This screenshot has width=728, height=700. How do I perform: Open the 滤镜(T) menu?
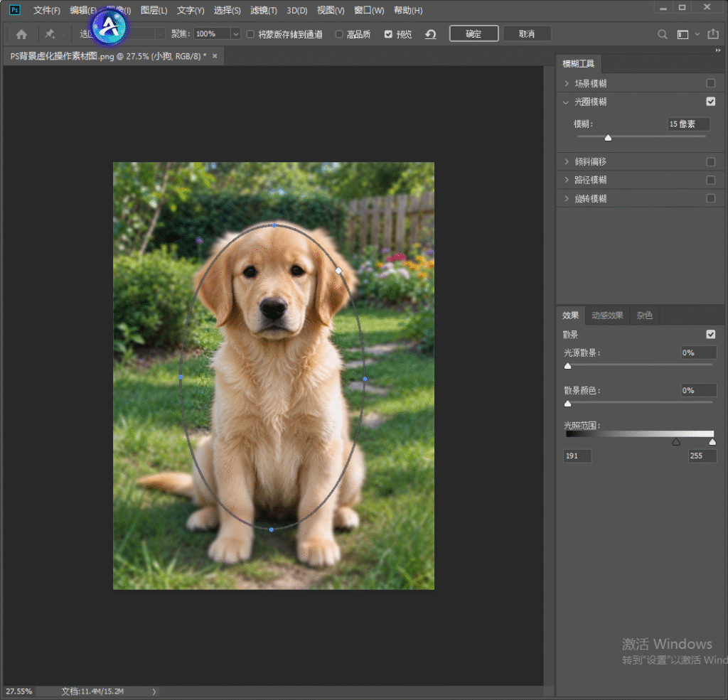click(x=263, y=10)
